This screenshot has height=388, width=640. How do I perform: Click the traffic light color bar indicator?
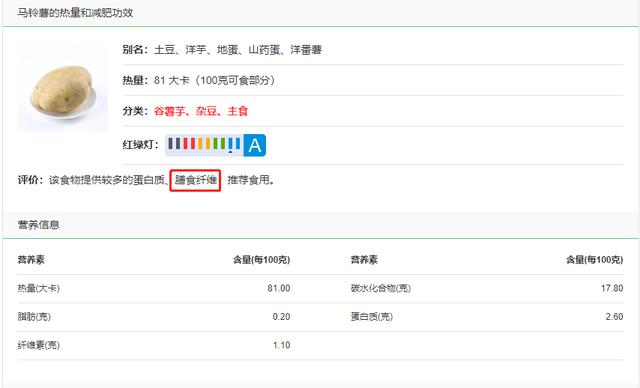(x=204, y=145)
